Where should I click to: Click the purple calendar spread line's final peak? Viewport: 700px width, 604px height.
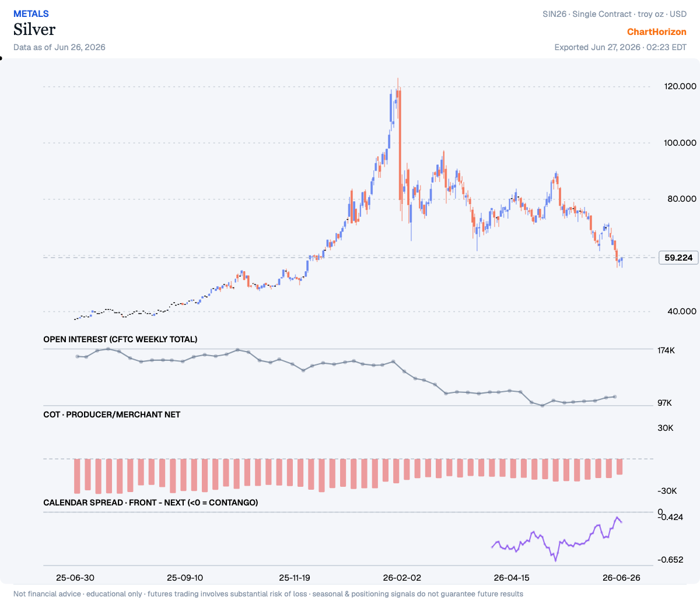click(617, 517)
